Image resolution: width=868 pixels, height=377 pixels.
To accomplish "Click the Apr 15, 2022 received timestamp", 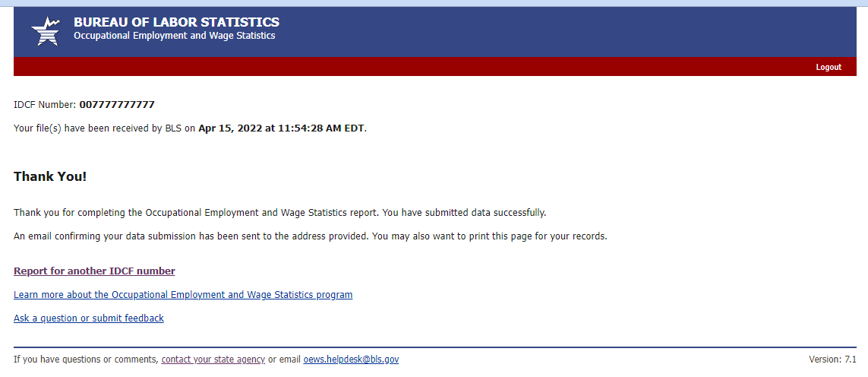I will (x=281, y=128).
